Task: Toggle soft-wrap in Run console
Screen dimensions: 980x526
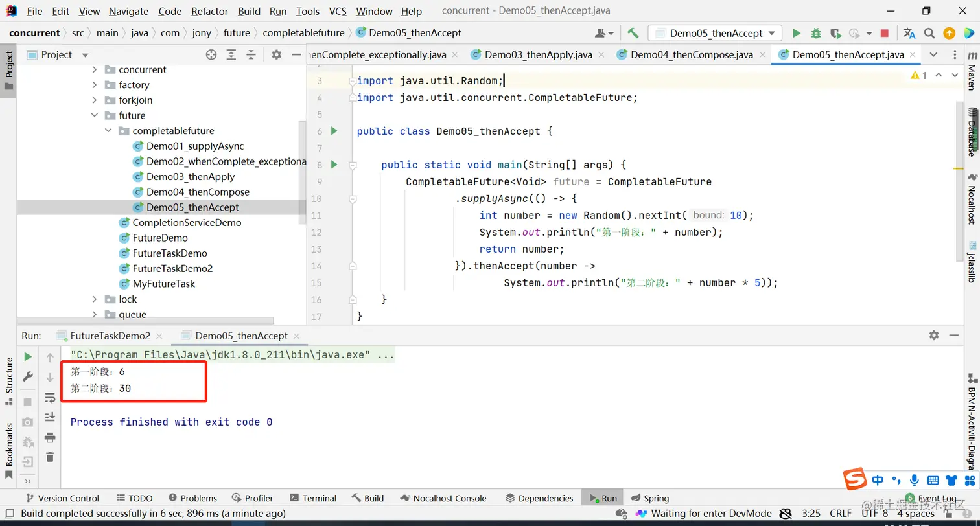Action: pos(50,398)
